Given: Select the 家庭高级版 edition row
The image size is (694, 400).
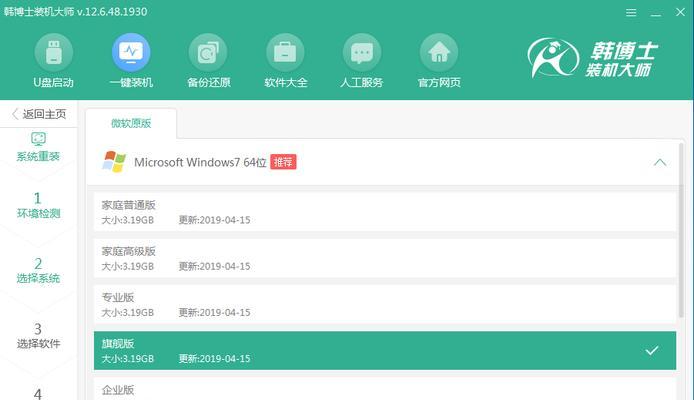Looking at the screenshot, I should pos(385,258).
